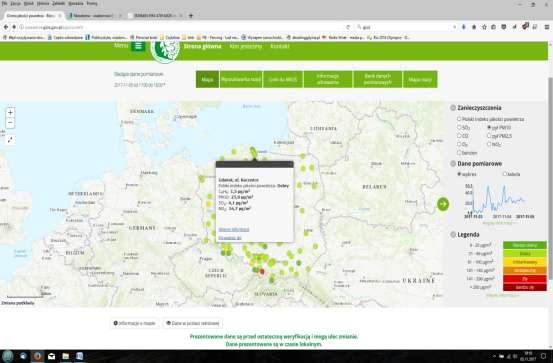Select the NO2 pollutant radio button
The image size is (553, 363).
pos(489,144)
